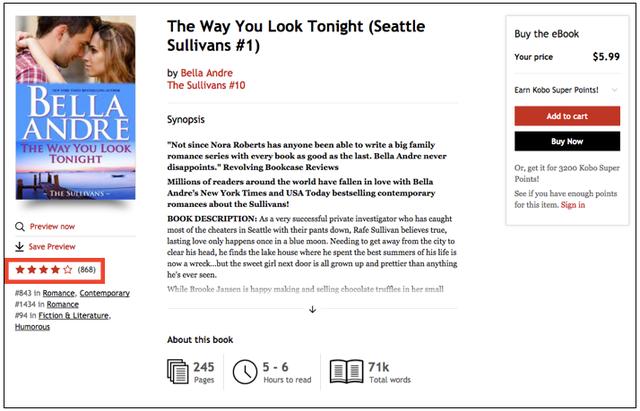Screen dimensions: 640x411
Task: Click the (868) review count
Action: tap(87, 270)
